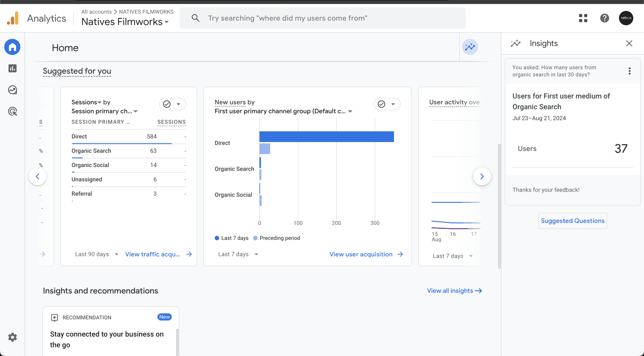Click the New users metric label

[x=230, y=102]
